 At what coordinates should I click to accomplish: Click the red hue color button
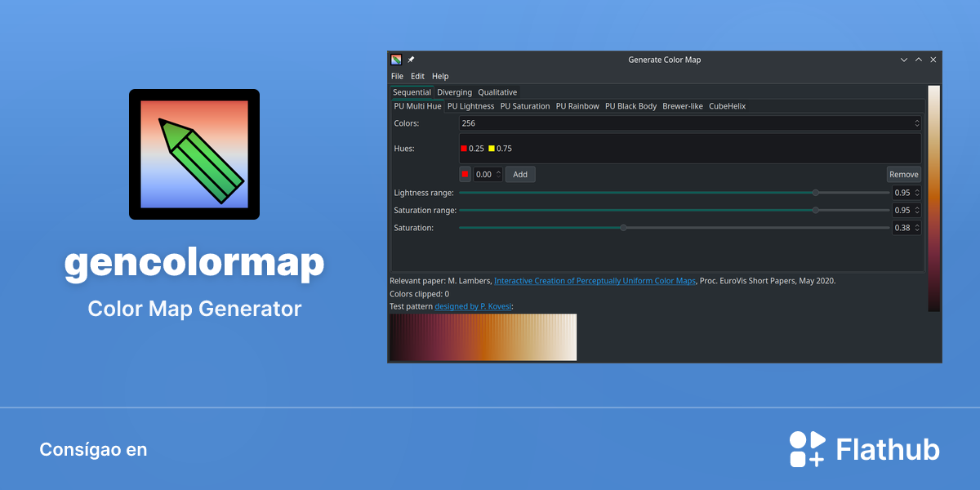coord(465,174)
